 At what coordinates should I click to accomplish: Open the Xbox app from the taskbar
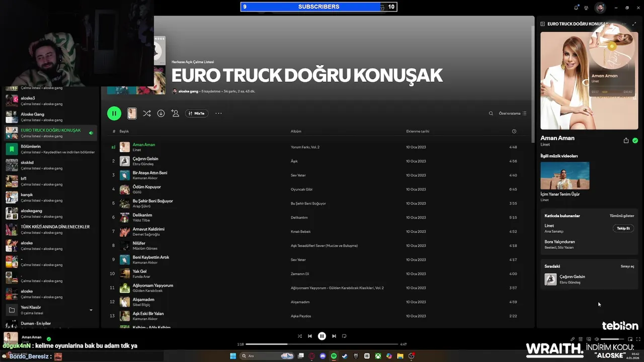378,356
